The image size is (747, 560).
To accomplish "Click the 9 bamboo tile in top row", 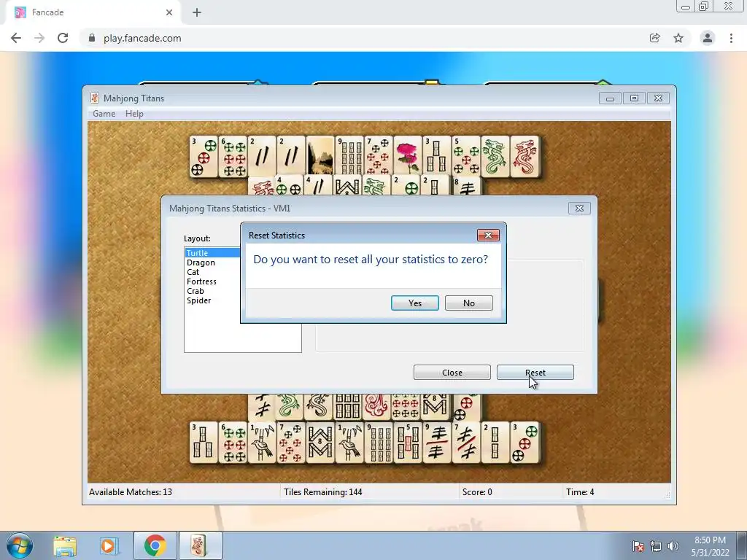I will (x=349, y=157).
